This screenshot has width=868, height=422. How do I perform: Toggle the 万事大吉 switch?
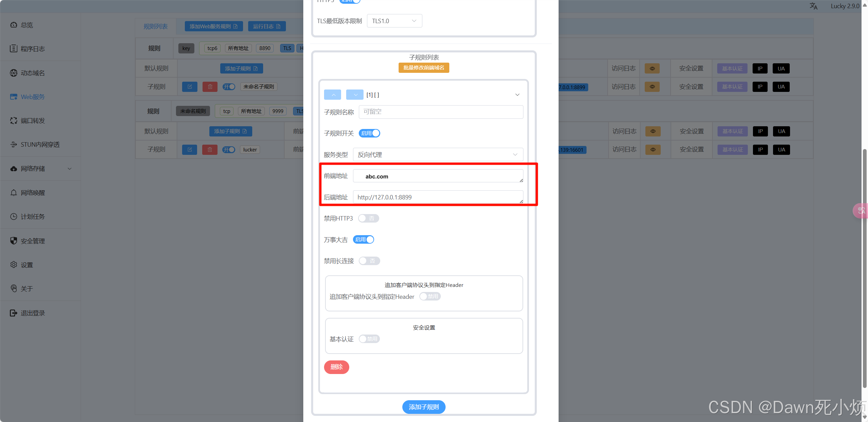pyautogui.click(x=364, y=240)
